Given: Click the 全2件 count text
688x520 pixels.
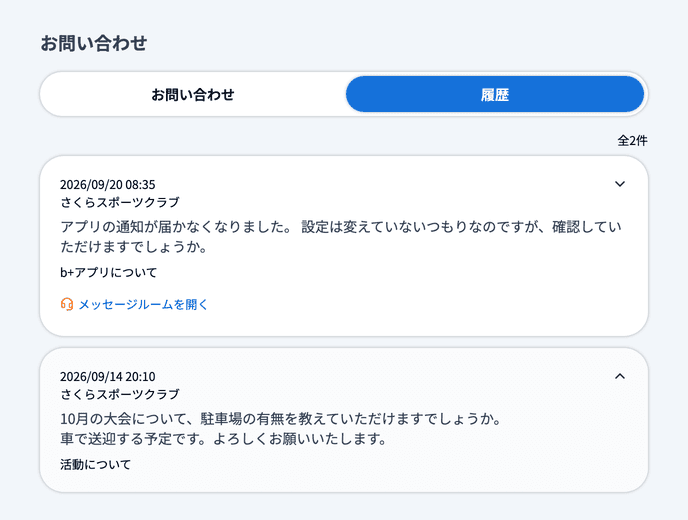Looking at the screenshot, I should click(x=632, y=140).
